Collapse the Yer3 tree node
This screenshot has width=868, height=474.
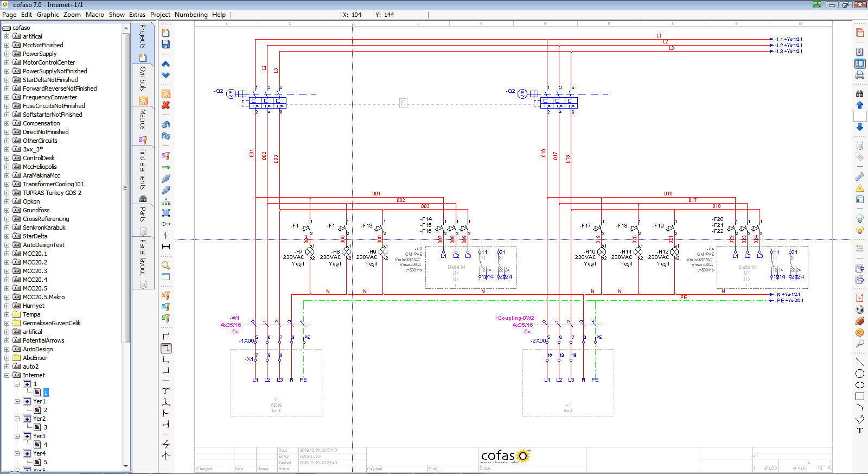coord(17,436)
